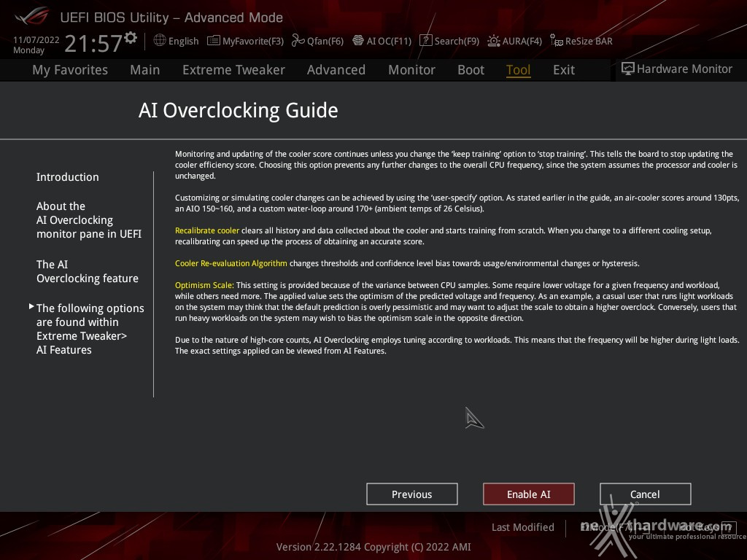Click the arrow marker beside 'The following options'
This screenshot has height=560, width=747.
click(31, 307)
